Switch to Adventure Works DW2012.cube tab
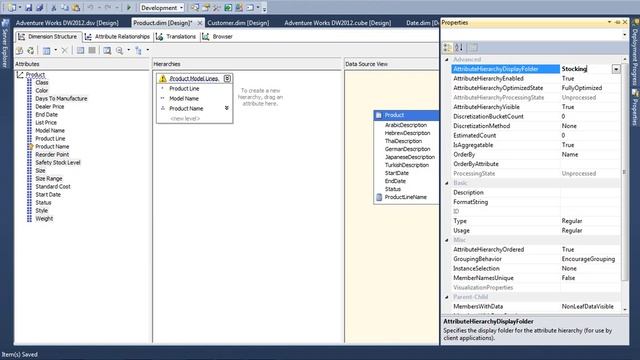Viewport: 640px width, 360px height. [338, 23]
